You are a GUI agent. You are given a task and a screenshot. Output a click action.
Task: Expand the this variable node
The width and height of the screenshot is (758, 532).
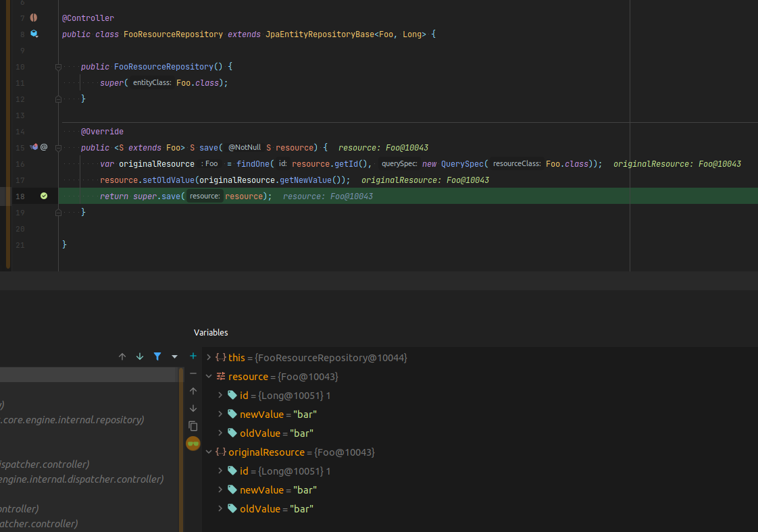point(209,357)
